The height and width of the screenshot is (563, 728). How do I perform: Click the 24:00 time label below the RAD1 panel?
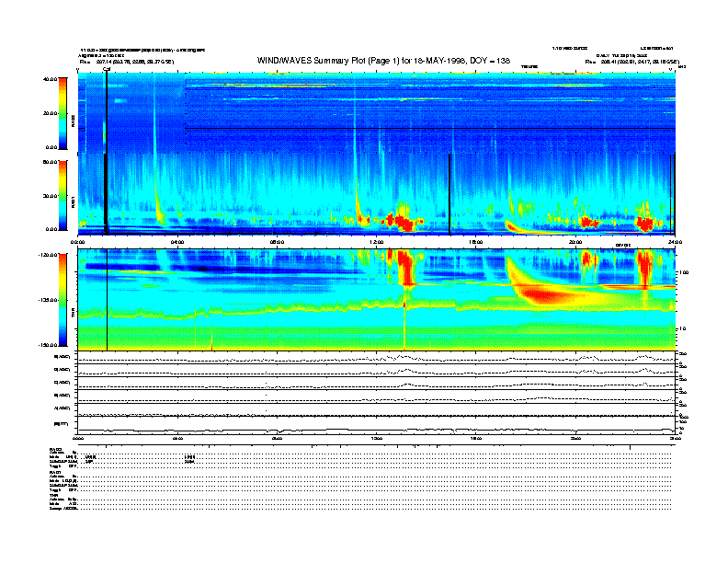pos(675,242)
